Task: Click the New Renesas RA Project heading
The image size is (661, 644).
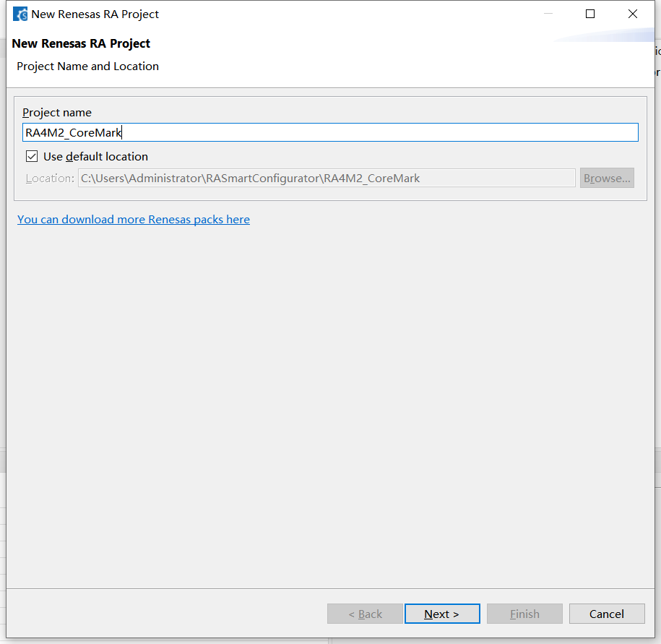Action: pyautogui.click(x=81, y=43)
